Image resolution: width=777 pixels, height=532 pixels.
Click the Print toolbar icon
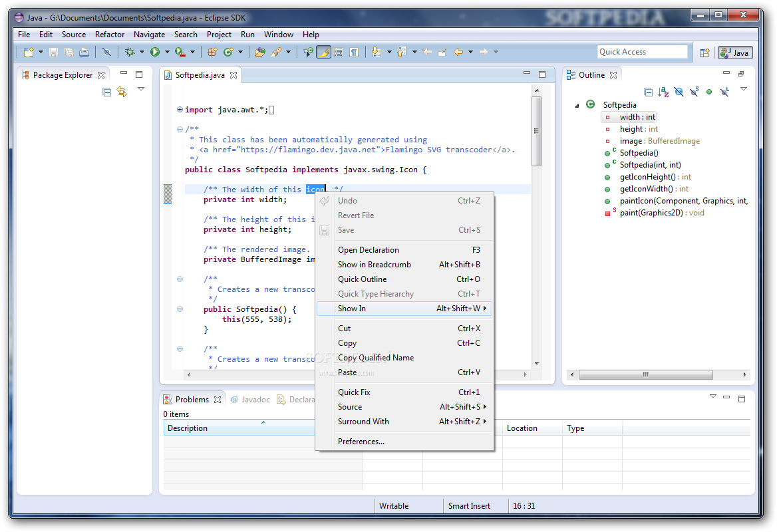84,52
